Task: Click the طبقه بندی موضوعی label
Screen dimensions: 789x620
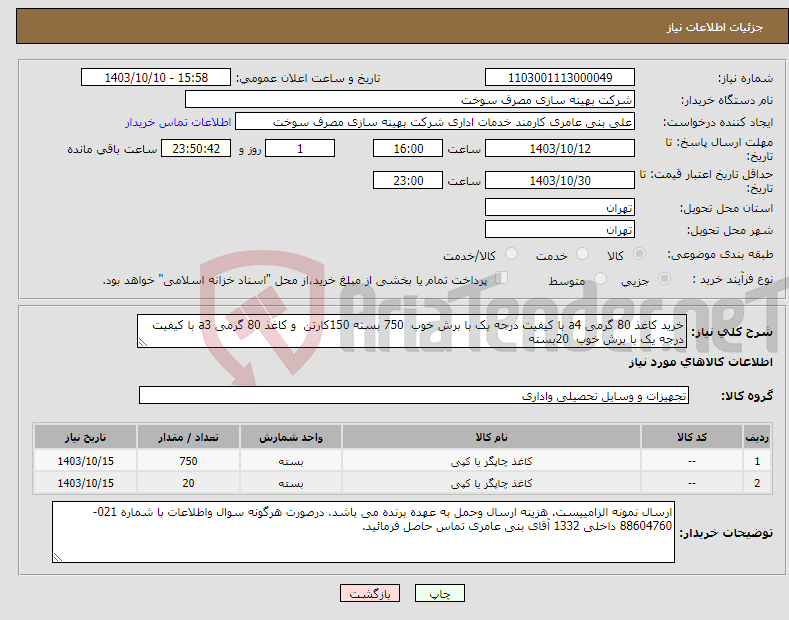Action: tap(720, 255)
